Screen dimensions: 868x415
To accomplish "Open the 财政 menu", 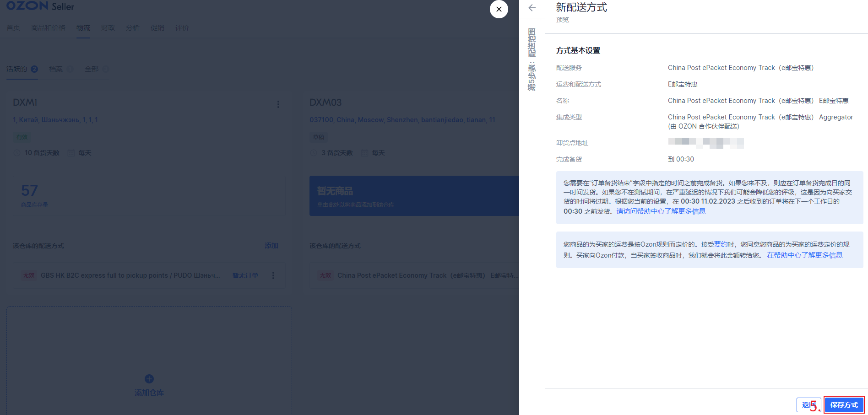I will click(x=108, y=28).
